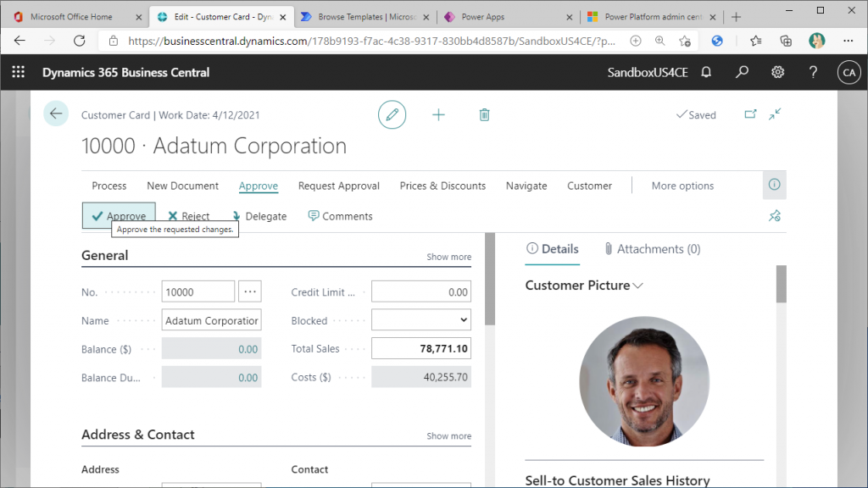The image size is (868, 488).
Task: Open the notifications bell
Action: [x=706, y=72]
